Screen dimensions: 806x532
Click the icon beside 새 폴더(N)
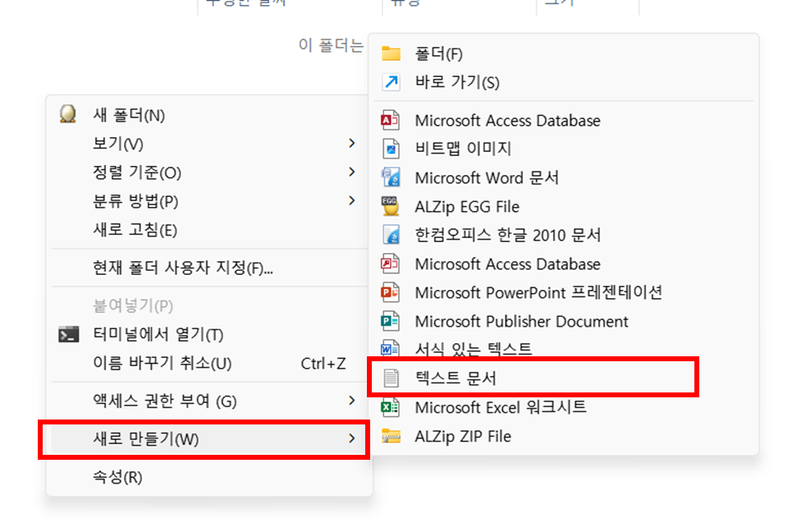click(x=68, y=114)
